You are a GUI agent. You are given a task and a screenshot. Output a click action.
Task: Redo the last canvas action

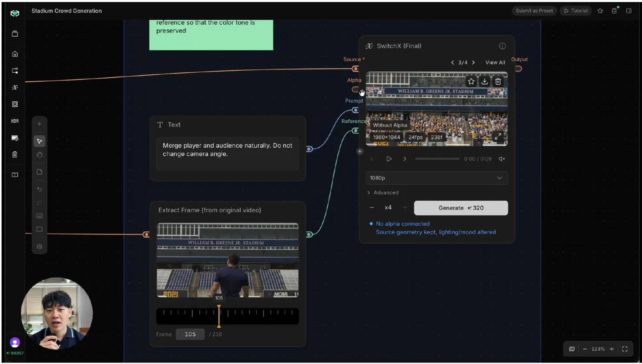39,202
